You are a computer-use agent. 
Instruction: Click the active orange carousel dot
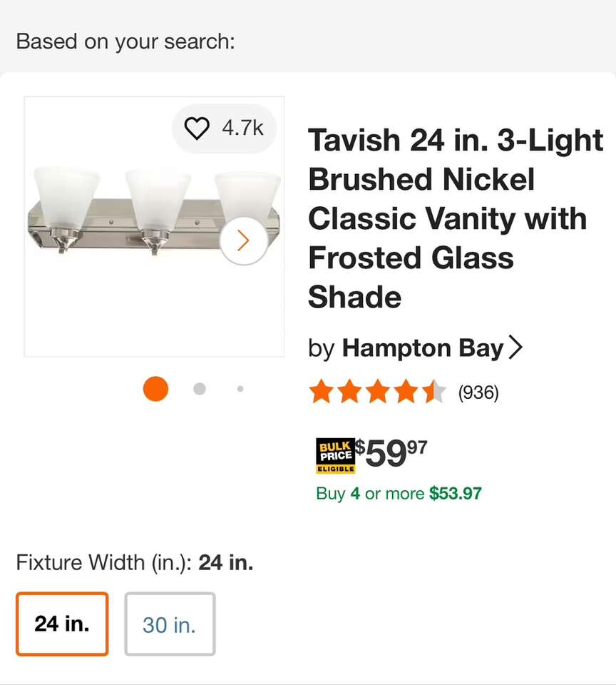[x=155, y=389]
